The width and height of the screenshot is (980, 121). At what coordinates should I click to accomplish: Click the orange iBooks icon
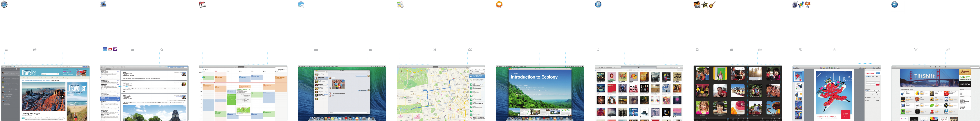click(499, 5)
